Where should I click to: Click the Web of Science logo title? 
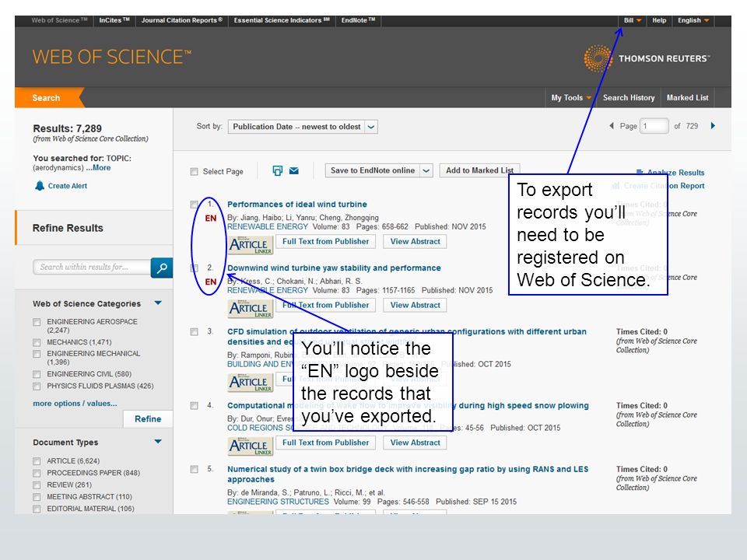pos(112,57)
